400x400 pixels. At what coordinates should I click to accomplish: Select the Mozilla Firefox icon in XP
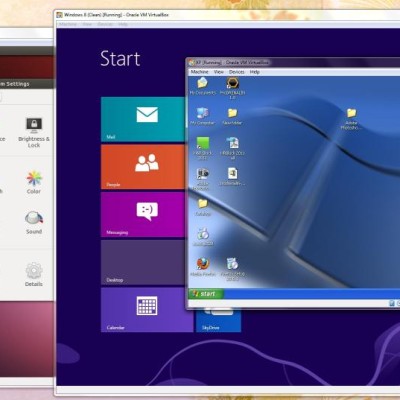(202, 267)
